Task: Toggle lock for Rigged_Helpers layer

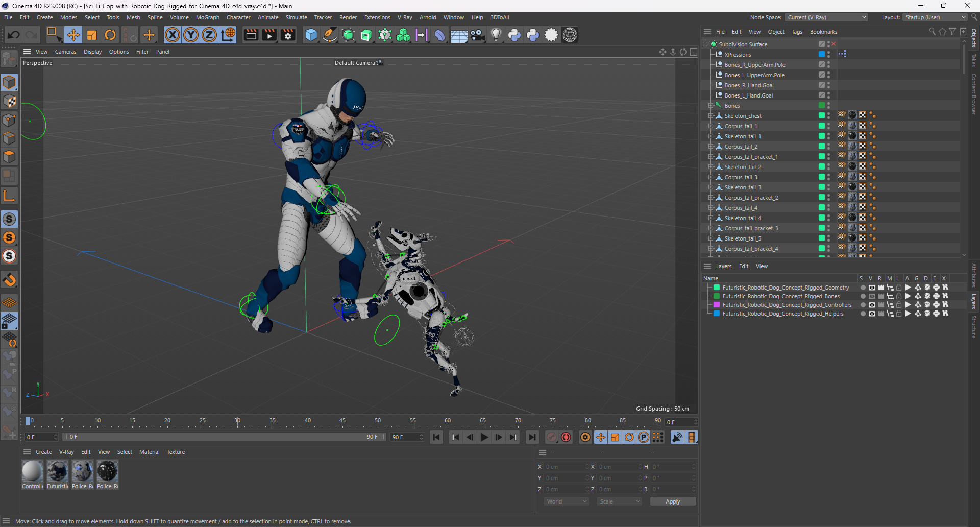Action: tap(899, 314)
